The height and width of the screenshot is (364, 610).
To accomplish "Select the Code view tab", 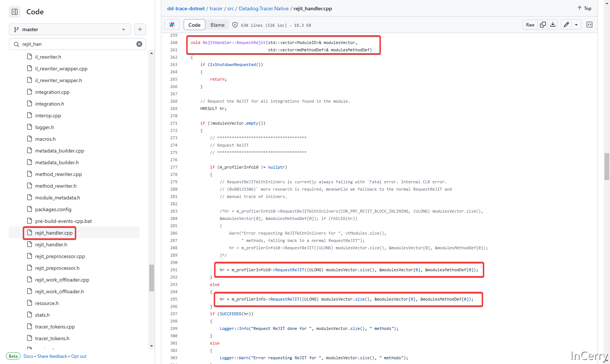I will click(x=194, y=25).
